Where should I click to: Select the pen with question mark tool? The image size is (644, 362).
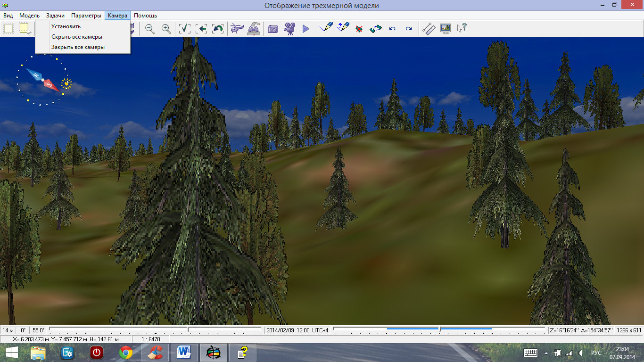343,27
